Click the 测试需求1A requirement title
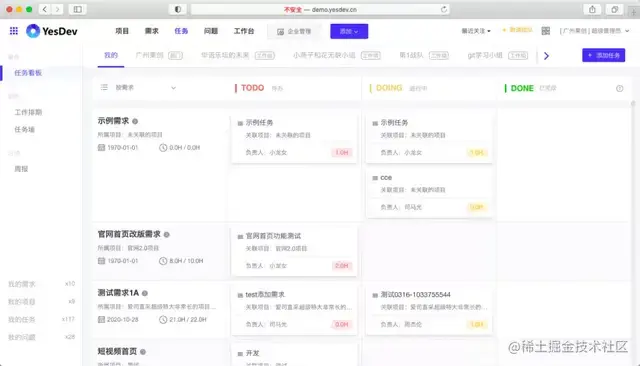The image size is (640, 366). click(x=118, y=293)
